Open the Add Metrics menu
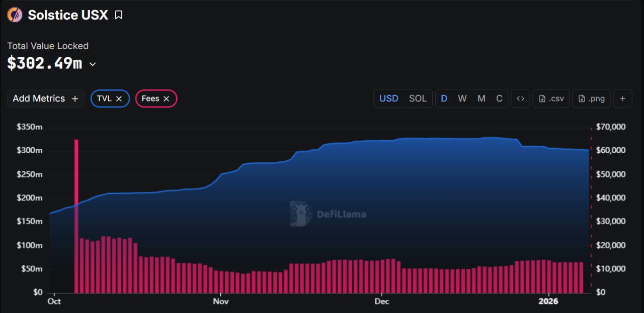The image size is (644, 313). [46, 98]
